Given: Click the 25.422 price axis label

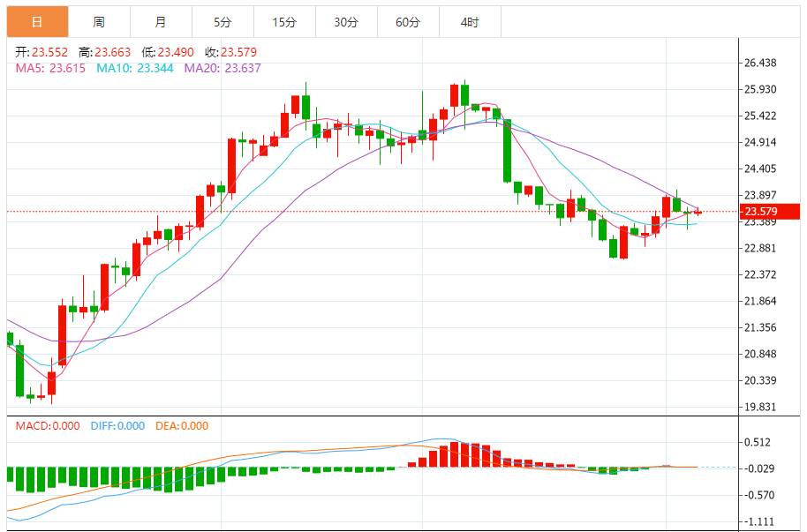Looking at the screenshot, I should [761, 116].
